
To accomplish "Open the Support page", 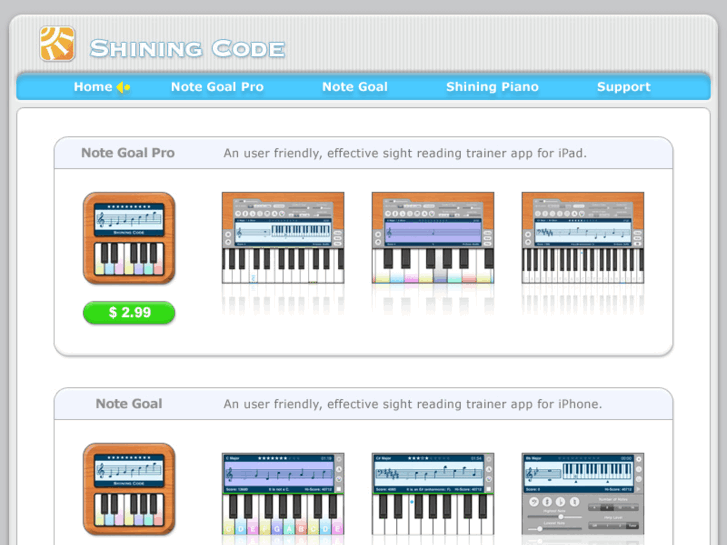I will pyautogui.click(x=624, y=87).
